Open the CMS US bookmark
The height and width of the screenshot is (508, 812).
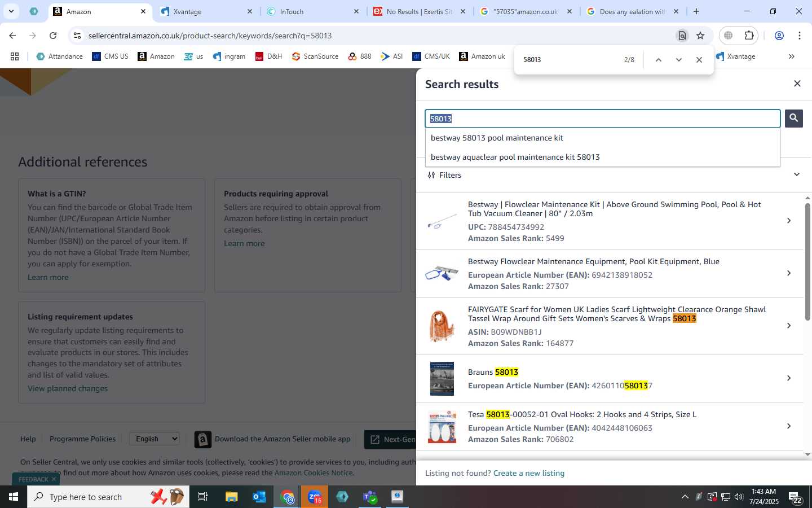pos(110,56)
